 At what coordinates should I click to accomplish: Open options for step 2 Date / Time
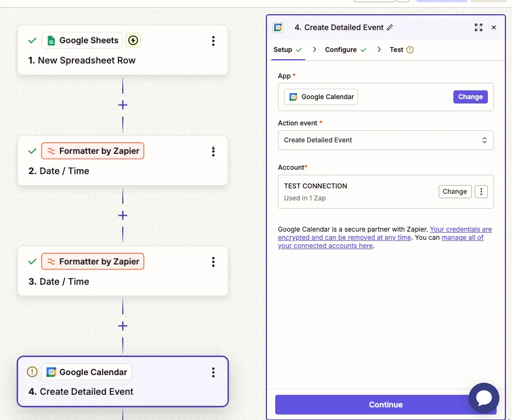coord(213,151)
